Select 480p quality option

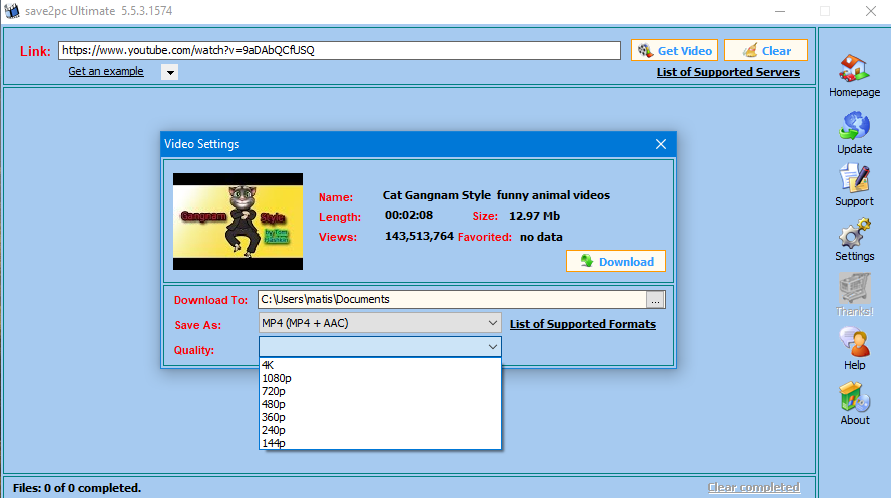(380, 404)
